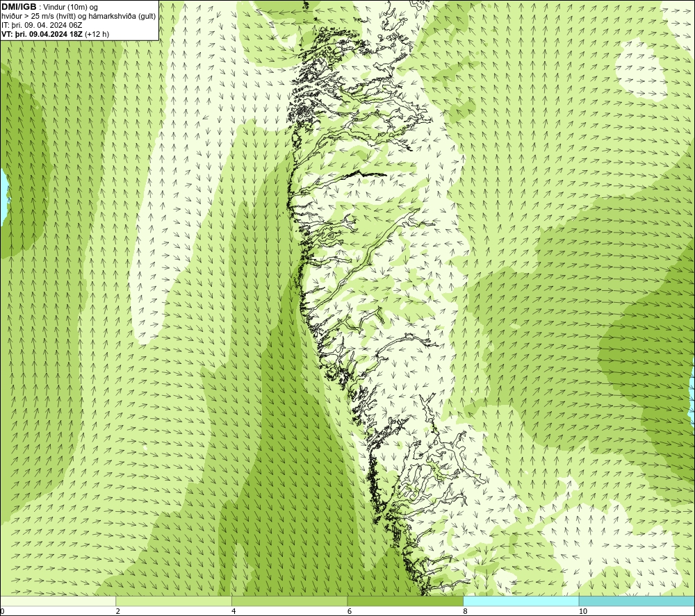Viewport: 695px width, 616px height.
Task: Click the 'VT: þri. 09.04.2024 18Z (+12 h)' line
Action: 55,33
